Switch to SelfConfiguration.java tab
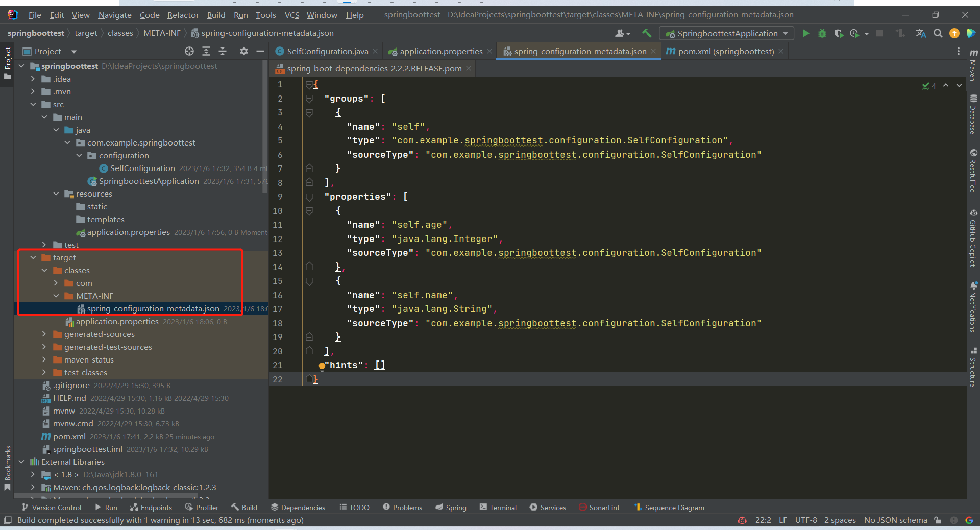Viewport: 980px width, 530px height. click(327, 51)
